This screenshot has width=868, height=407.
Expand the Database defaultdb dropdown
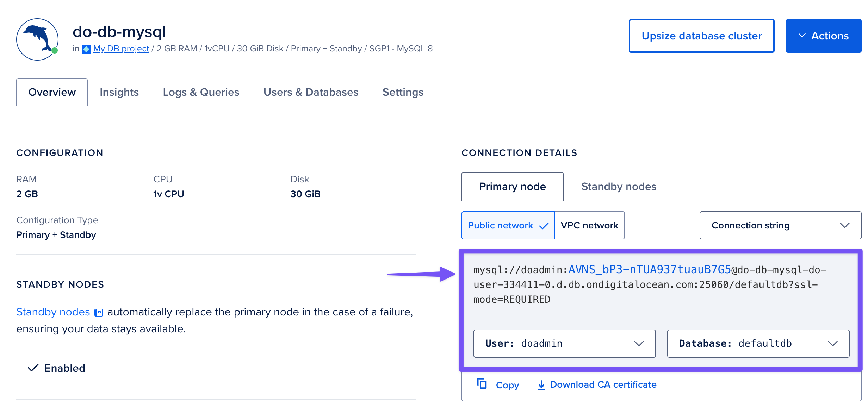pos(758,343)
